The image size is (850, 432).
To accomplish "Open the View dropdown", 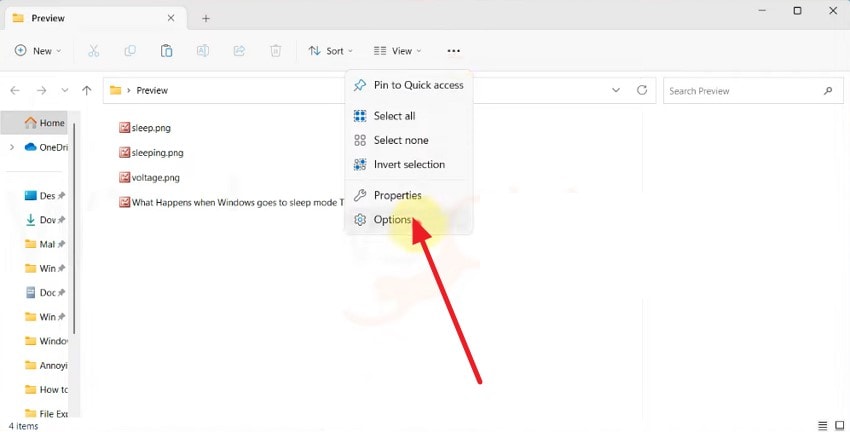I will tap(397, 51).
